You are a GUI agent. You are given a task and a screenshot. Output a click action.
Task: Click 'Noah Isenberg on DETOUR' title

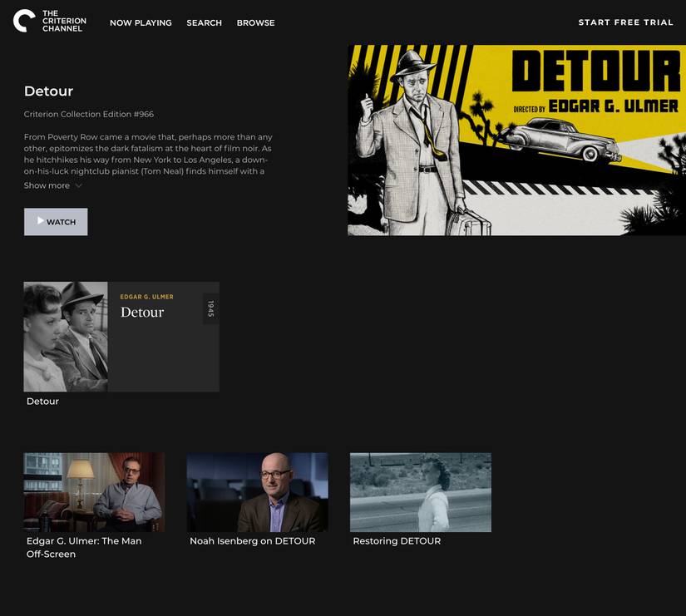click(253, 541)
